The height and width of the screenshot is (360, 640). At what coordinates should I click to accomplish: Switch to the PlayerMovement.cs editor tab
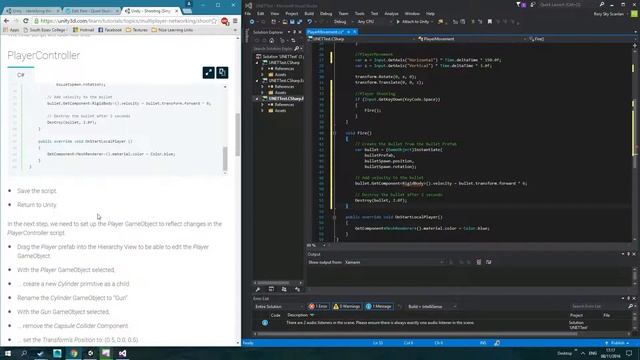click(x=326, y=32)
